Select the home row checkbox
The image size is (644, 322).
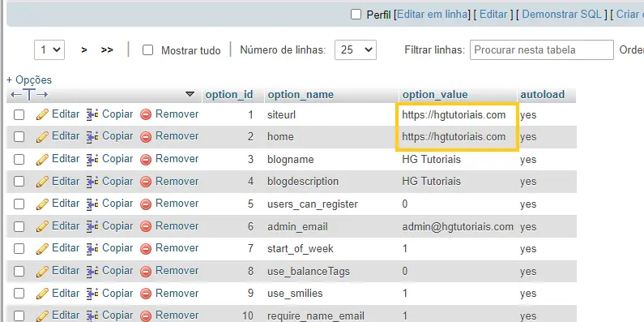[x=19, y=137]
